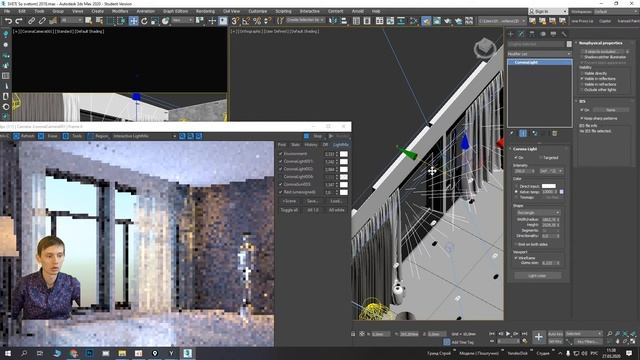Toggle the Corona Light On checkbox

(x=516, y=158)
